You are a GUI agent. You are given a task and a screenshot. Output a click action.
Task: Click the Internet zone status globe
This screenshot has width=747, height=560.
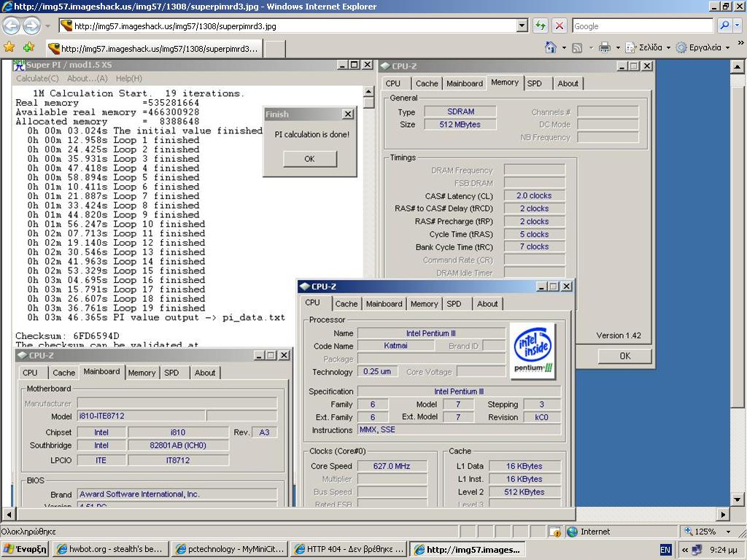pyautogui.click(x=573, y=532)
